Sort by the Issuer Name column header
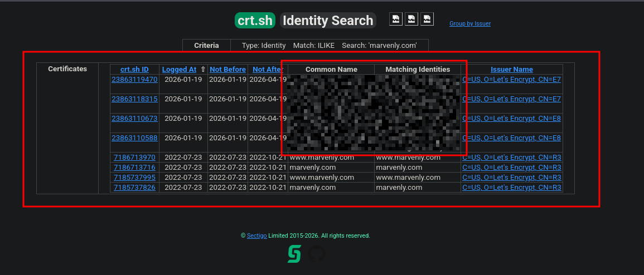This screenshot has height=275, width=644. (x=511, y=70)
